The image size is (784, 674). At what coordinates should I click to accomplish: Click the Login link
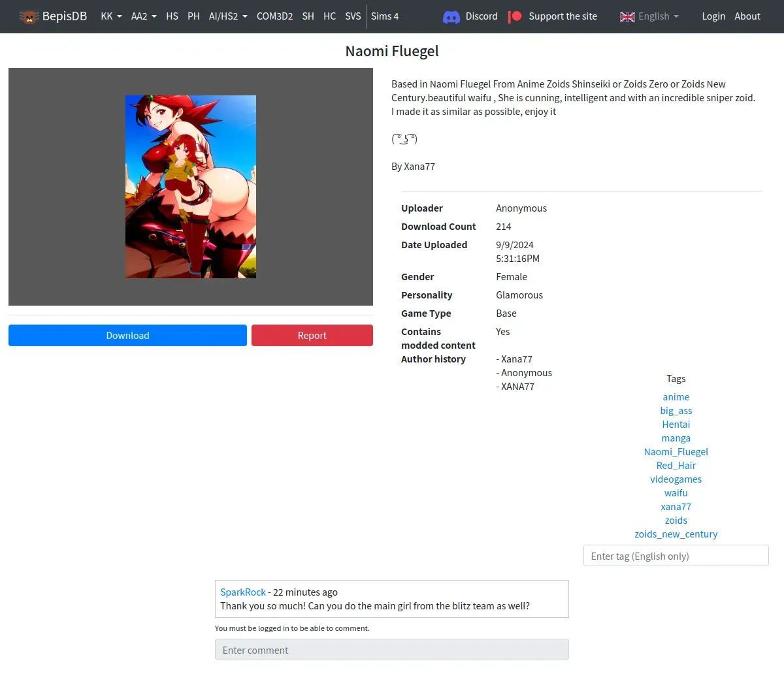713,16
